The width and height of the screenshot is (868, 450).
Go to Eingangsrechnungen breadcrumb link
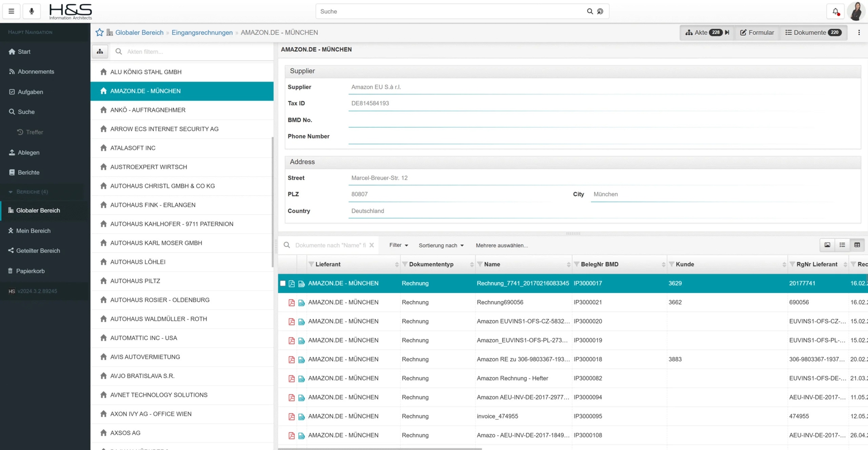[x=202, y=33]
